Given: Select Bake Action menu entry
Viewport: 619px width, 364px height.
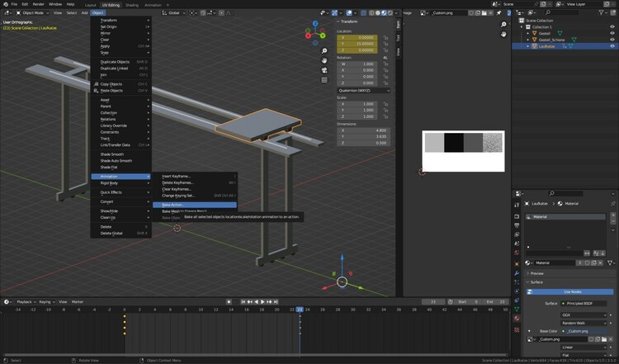Looking at the screenshot, I should tap(173, 205).
